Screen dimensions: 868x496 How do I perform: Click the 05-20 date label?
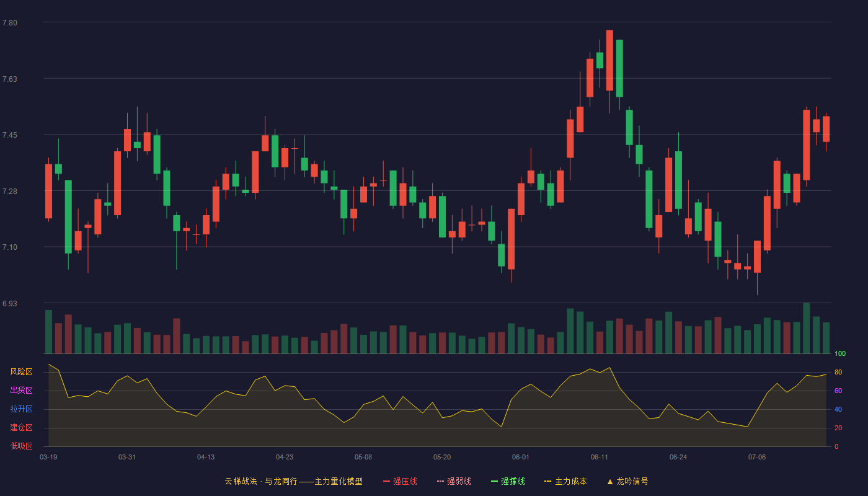[x=442, y=457]
